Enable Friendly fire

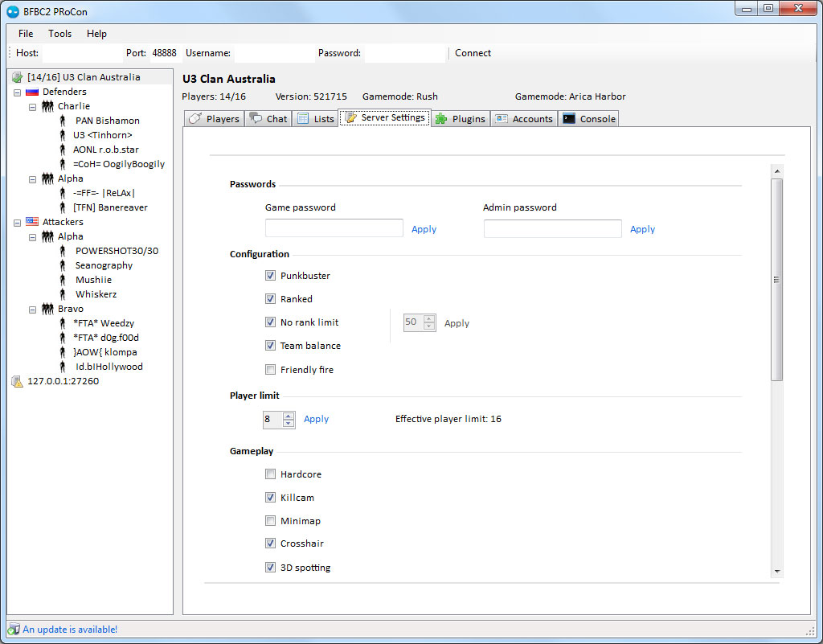click(x=270, y=370)
